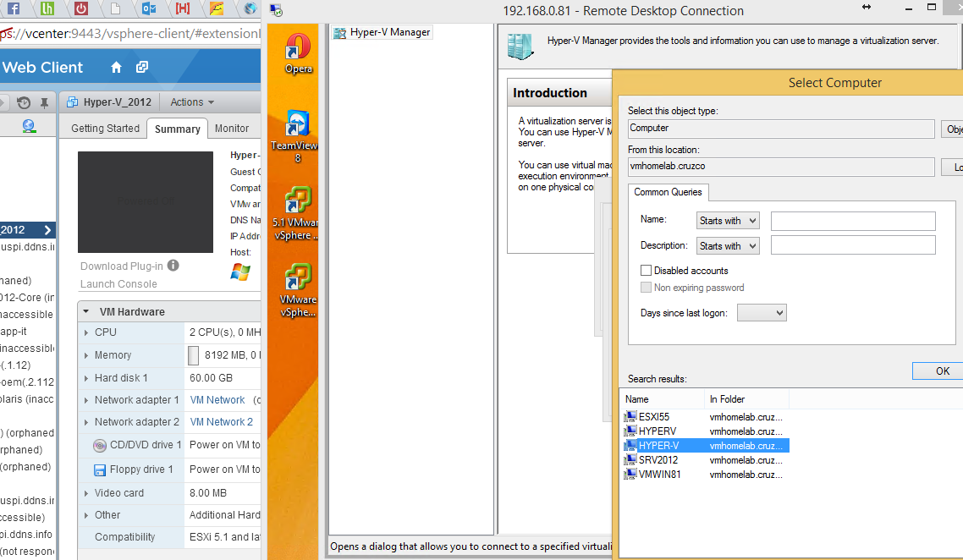Click the Floppy drive 1 icon
This screenshot has width=963, height=560.
click(x=100, y=469)
